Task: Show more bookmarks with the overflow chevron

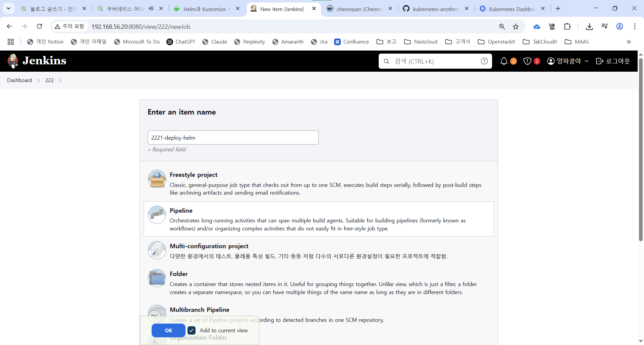Action: point(629,42)
